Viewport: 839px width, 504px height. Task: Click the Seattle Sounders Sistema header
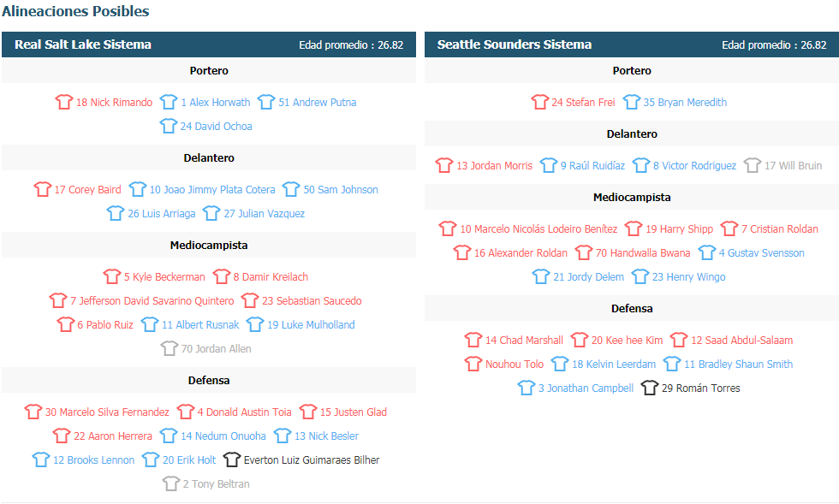coord(515,44)
